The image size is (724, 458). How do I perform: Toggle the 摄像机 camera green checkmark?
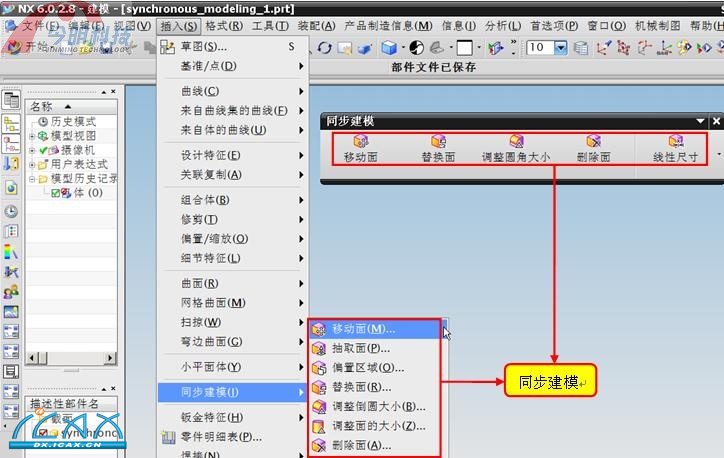click(43, 150)
